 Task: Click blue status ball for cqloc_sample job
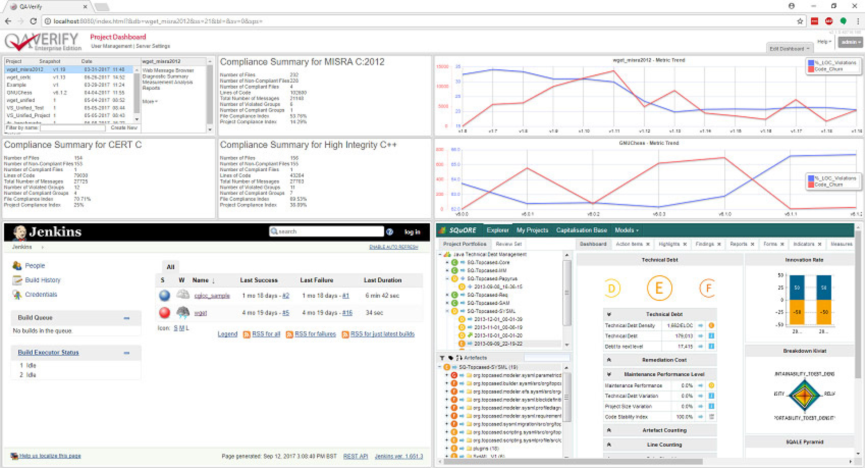164,296
